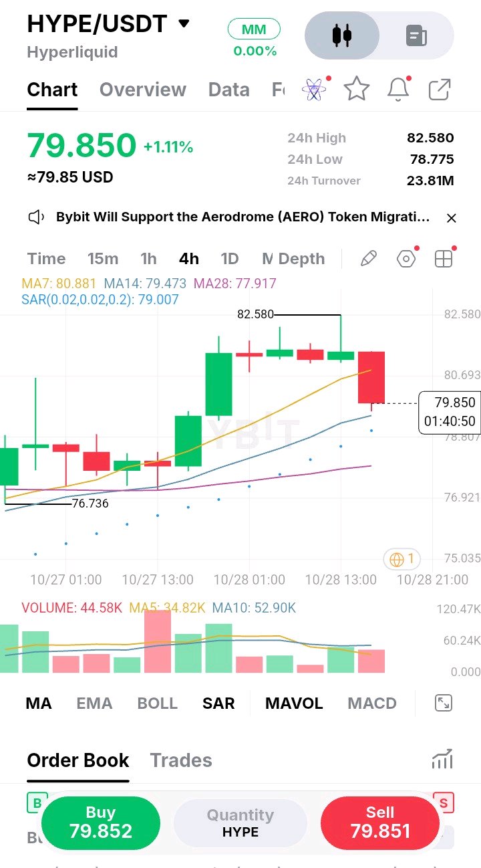
Task: Tap the 24h Turnover value 23.81M
Action: coord(430,181)
